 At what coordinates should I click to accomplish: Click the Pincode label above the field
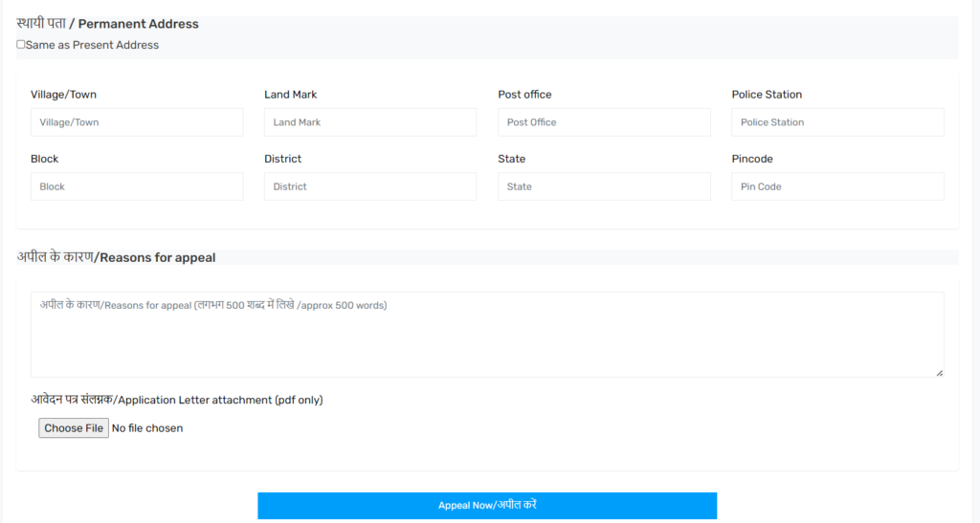[752, 159]
